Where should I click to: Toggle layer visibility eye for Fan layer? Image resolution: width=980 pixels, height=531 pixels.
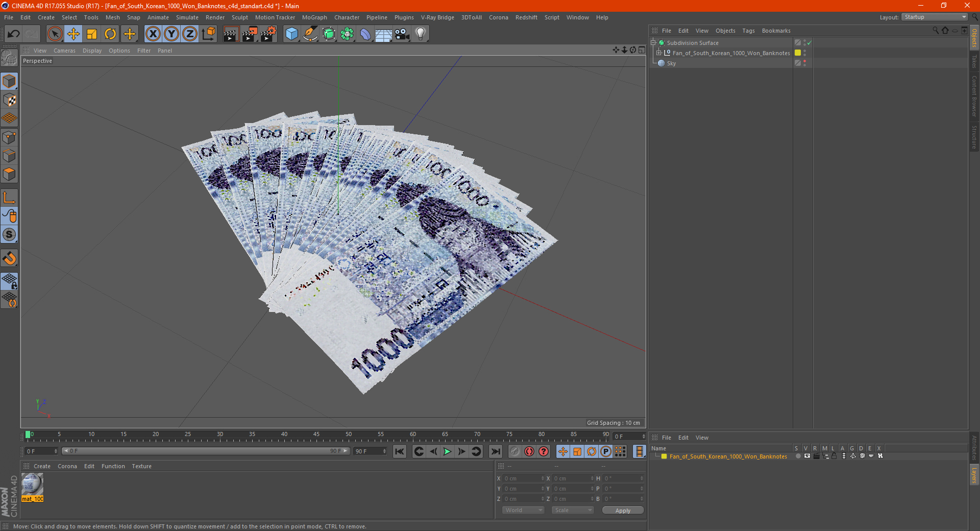pyautogui.click(x=807, y=456)
